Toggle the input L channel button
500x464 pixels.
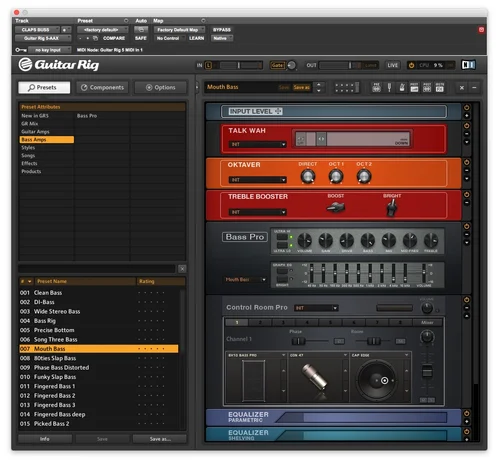pyautogui.click(x=208, y=65)
